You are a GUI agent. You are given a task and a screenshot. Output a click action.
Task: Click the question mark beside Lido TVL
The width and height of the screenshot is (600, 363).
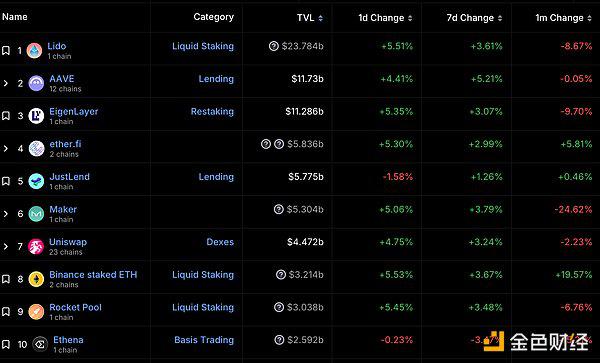click(274, 46)
